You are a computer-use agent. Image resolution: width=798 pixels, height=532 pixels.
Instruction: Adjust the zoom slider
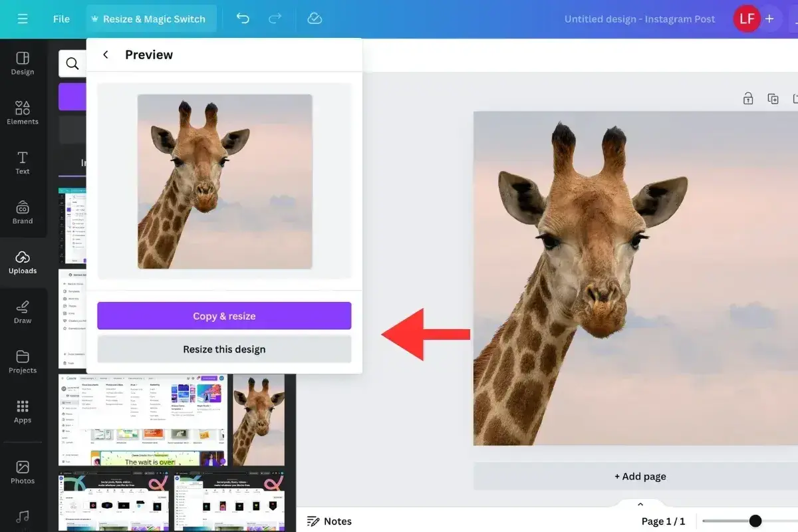click(x=755, y=521)
